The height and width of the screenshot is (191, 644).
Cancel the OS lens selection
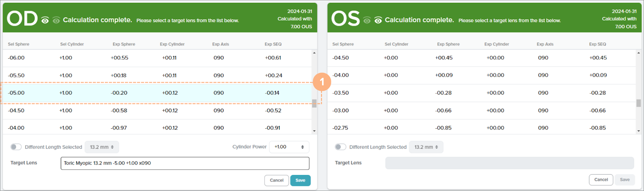[601, 180]
